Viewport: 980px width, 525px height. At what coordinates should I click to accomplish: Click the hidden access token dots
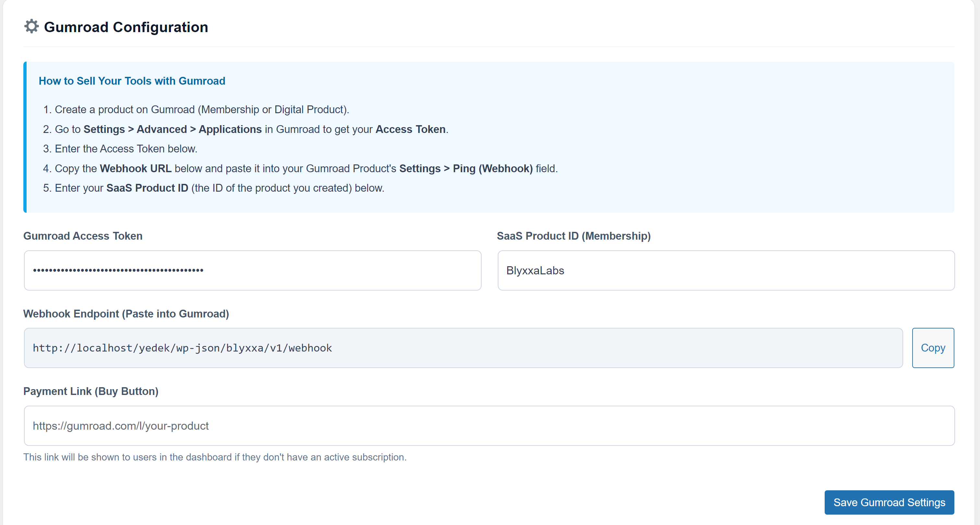pos(117,270)
